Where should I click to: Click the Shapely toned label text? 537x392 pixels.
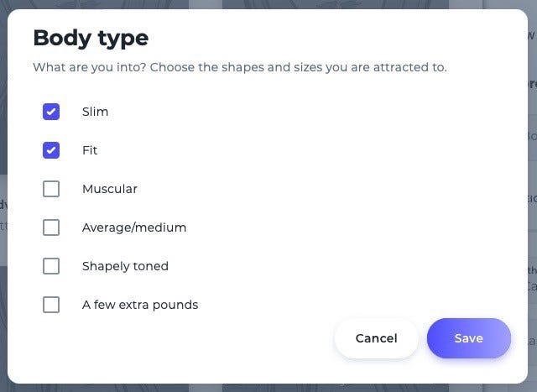[125, 266]
